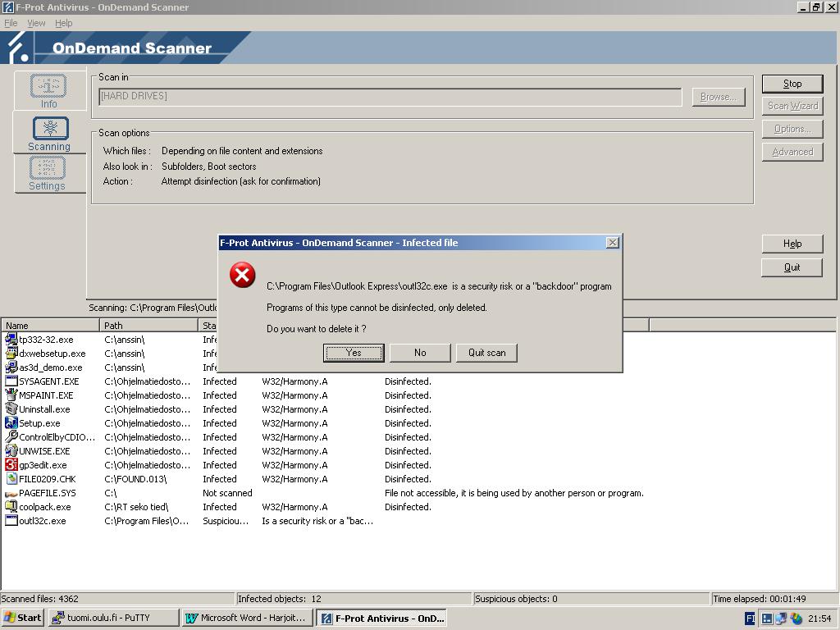Switch to Microsoft Word taskbar window
840x630 pixels.
247,618
